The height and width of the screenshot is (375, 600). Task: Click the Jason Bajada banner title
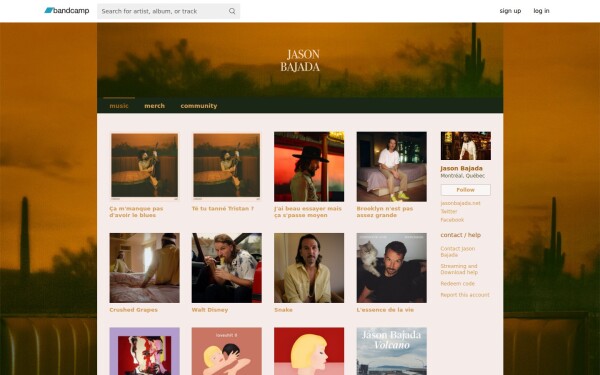(300, 60)
